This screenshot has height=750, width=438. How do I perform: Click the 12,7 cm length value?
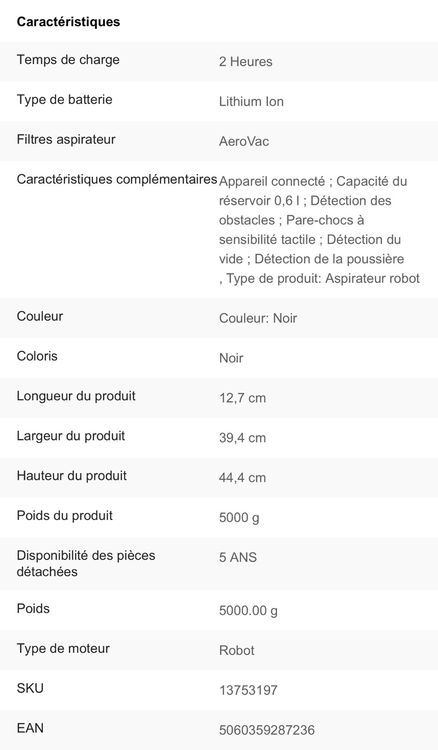(x=242, y=398)
